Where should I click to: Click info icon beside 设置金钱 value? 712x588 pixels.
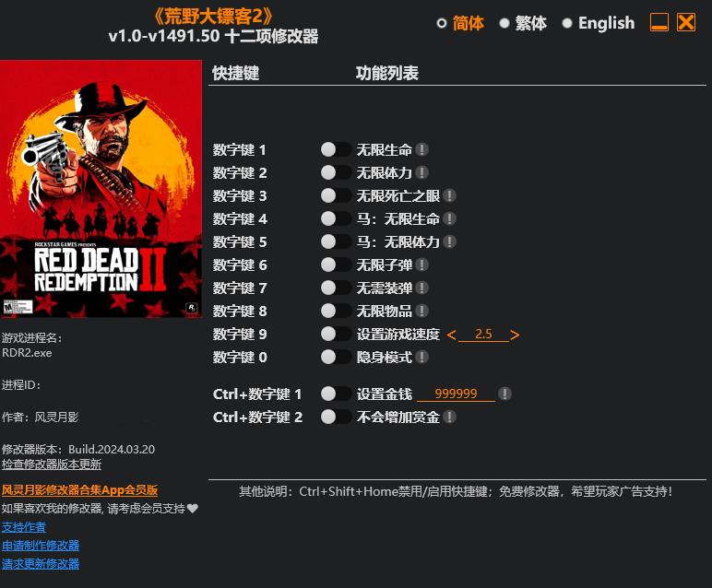tap(504, 394)
